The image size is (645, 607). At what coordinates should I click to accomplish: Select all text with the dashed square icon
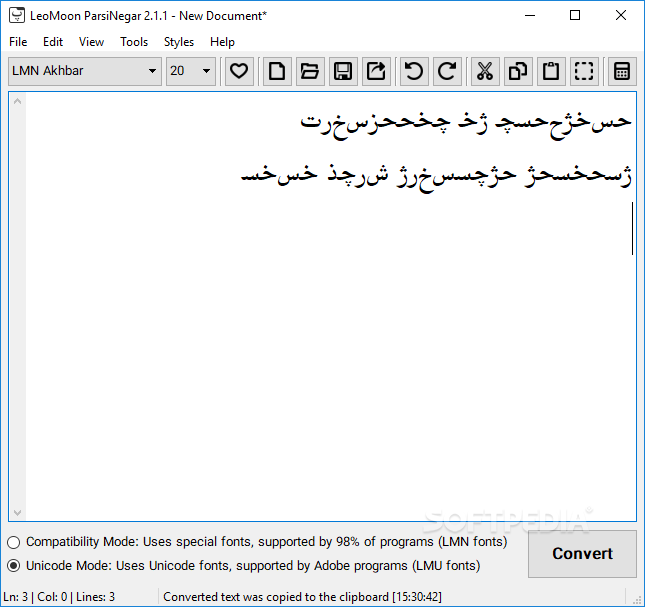584,71
